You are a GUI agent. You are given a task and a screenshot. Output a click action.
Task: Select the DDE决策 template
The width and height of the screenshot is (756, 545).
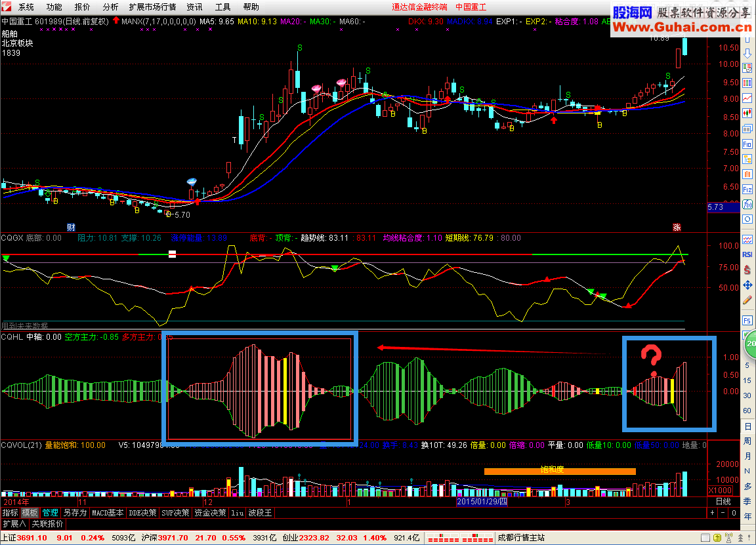142,513
